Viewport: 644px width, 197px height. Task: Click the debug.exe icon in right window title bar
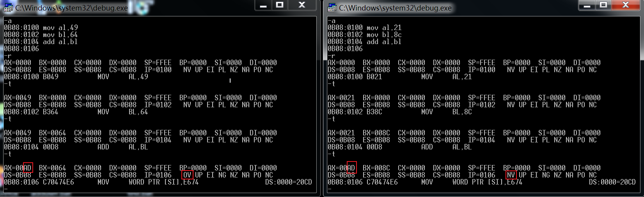pyautogui.click(x=332, y=7)
